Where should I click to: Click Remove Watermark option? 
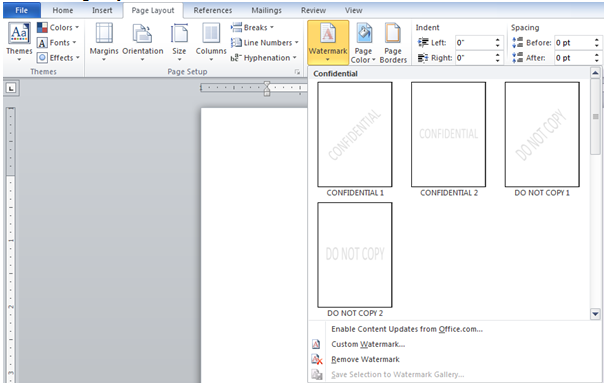pos(365,359)
